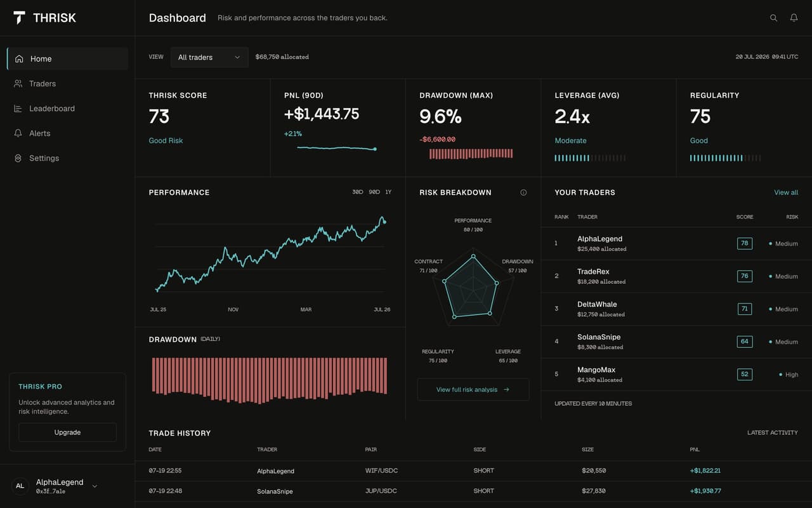812x508 pixels.
Task: Click the Settings hexagon icon
Action: (18, 158)
